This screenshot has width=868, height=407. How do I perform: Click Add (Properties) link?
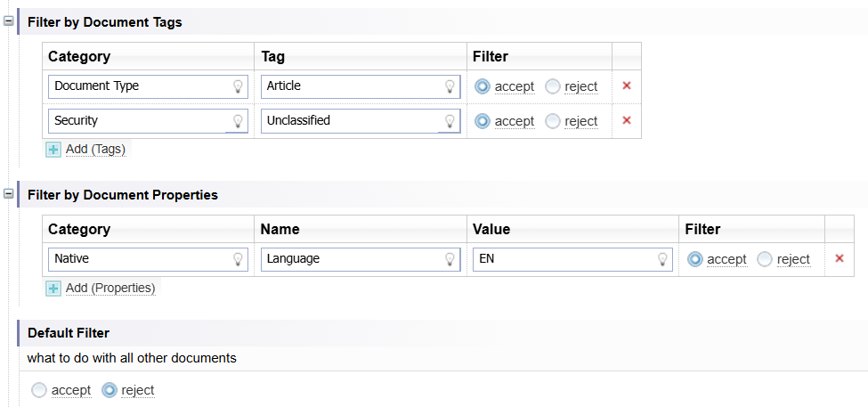110,289
